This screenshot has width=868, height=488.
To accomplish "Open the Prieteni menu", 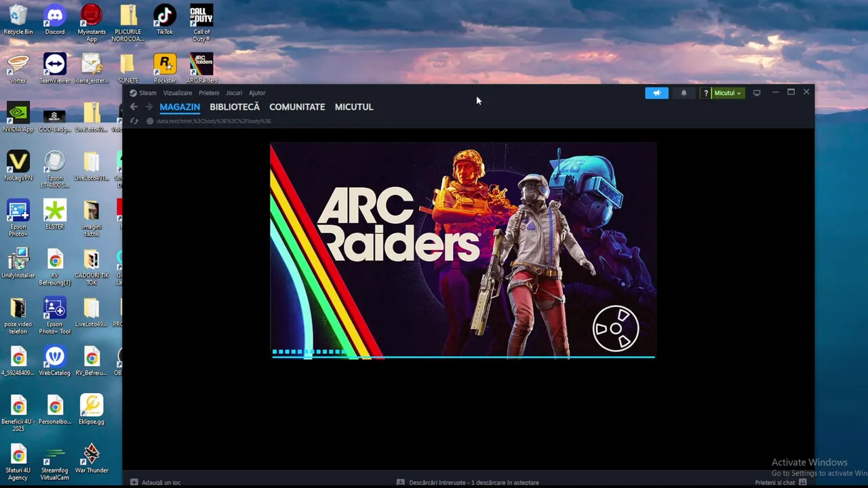I will coord(209,93).
